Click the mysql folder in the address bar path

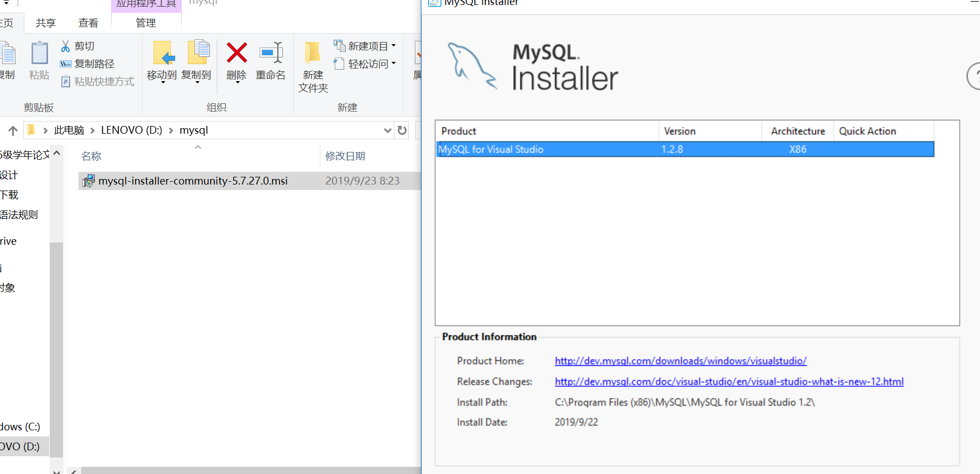[x=194, y=130]
